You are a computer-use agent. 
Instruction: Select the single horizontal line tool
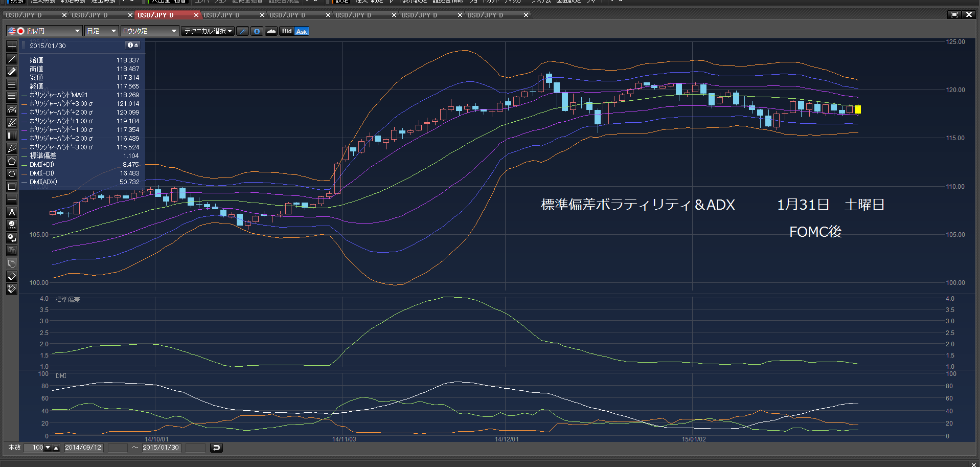coord(12,199)
